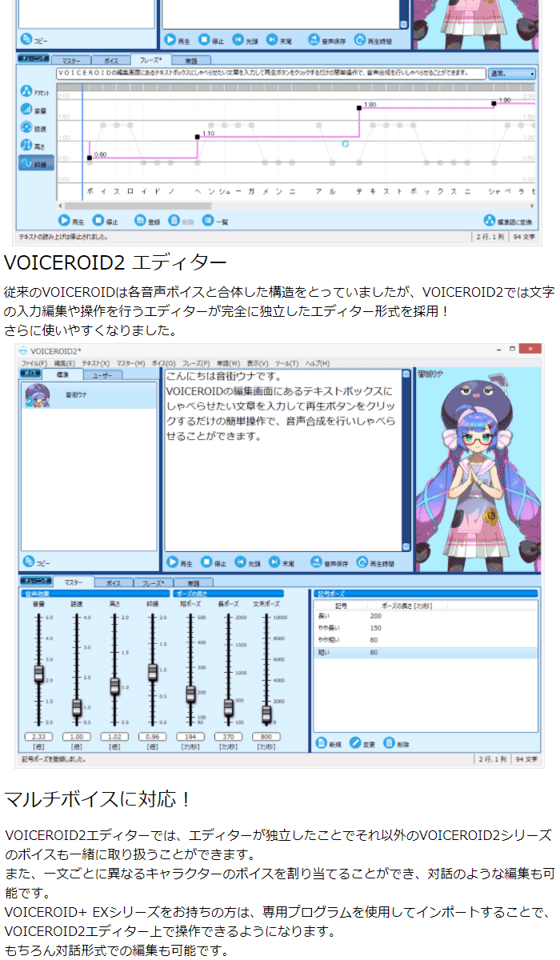The width and height of the screenshot is (560, 960).
Task: Open the 一覧 phrase list
Action: pos(215,221)
